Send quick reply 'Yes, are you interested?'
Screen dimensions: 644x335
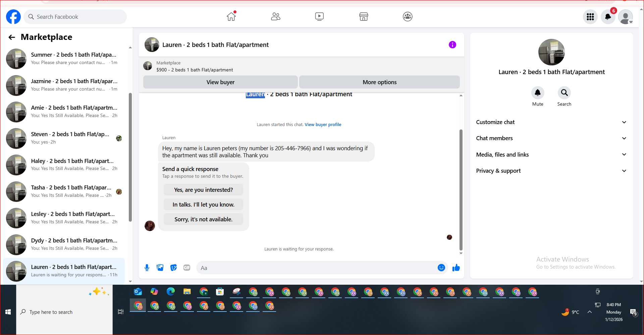(203, 190)
